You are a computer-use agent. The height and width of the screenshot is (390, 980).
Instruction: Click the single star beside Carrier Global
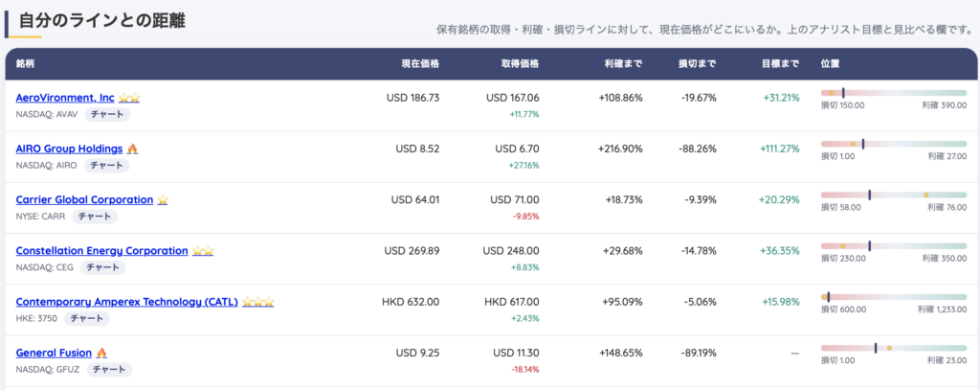163,200
